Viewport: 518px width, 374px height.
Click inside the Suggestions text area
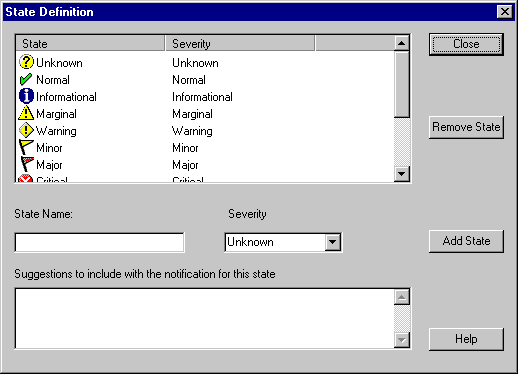[205, 318]
